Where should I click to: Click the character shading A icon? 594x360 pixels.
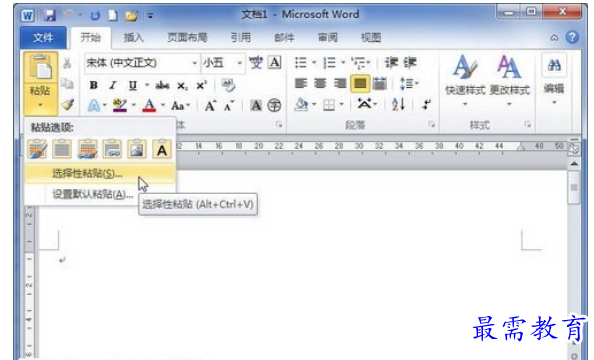pyautogui.click(x=256, y=105)
